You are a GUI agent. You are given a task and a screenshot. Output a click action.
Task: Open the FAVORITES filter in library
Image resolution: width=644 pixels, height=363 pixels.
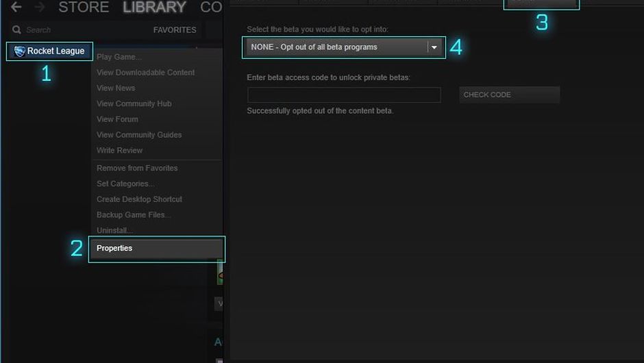pyautogui.click(x=174, y=30)
